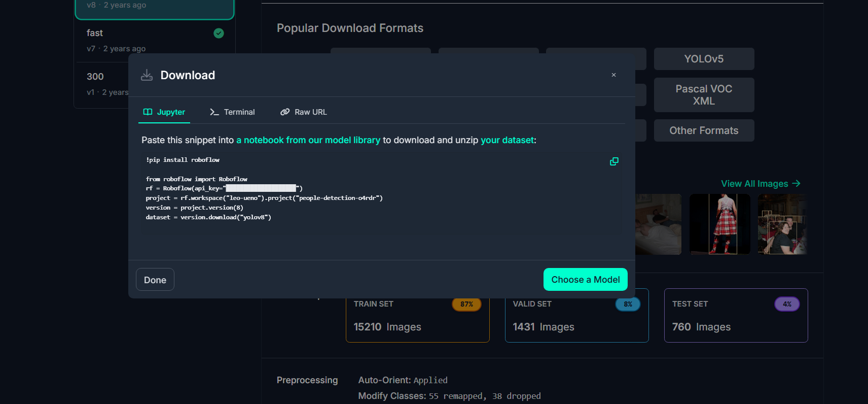The image size is (868, 404).
Task: Open the Raw URL tab
Action: (304, 112)
